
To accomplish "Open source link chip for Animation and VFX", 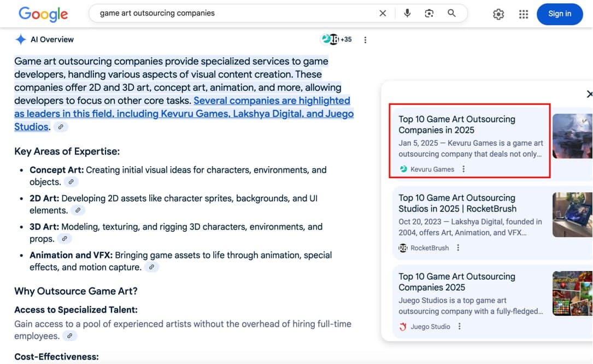I will click(151, 267).
